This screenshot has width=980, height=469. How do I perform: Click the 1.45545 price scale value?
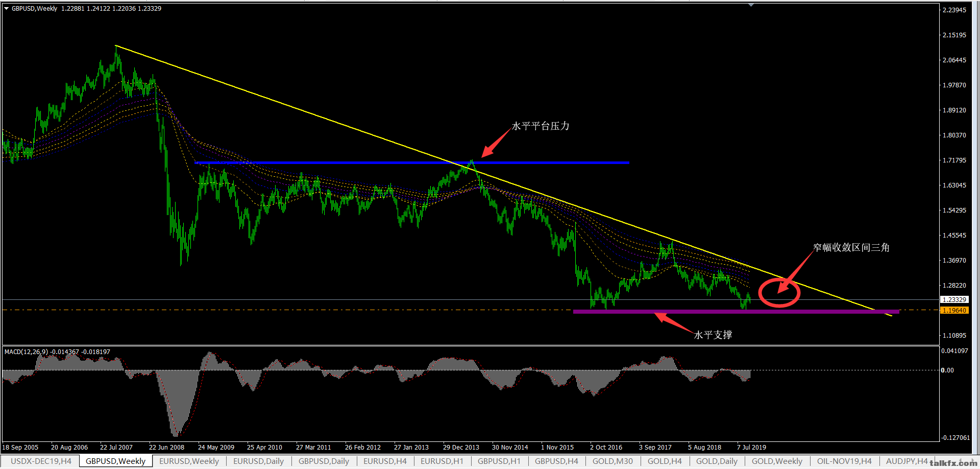click(954, 235)
